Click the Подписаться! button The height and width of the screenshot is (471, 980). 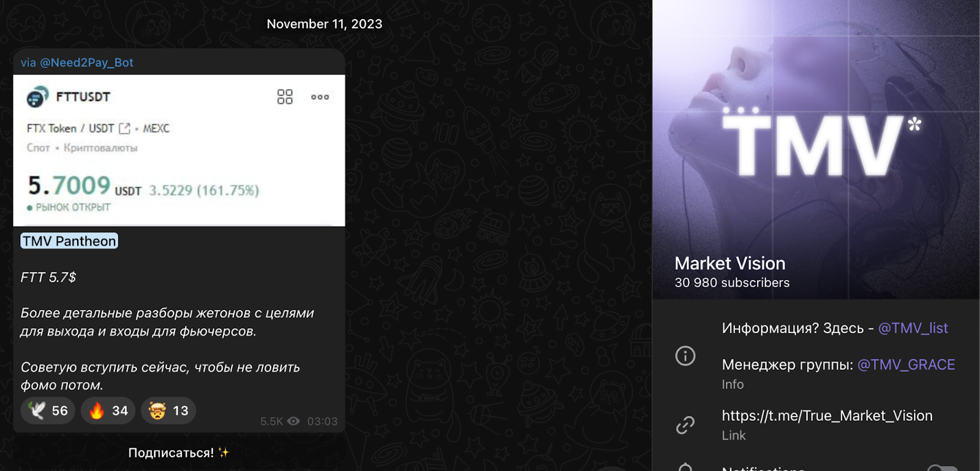click(178, 453)
